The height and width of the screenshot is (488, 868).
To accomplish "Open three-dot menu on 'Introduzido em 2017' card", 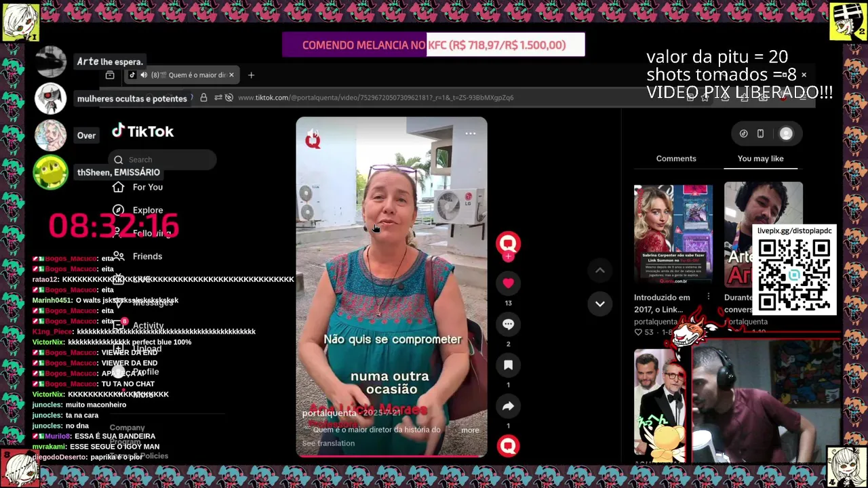I will point(708,297).
